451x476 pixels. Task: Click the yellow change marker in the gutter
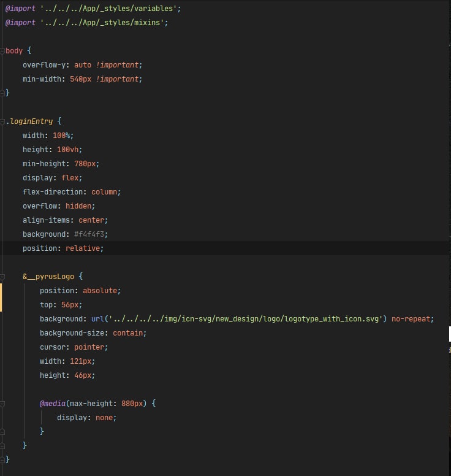(1, 297)
